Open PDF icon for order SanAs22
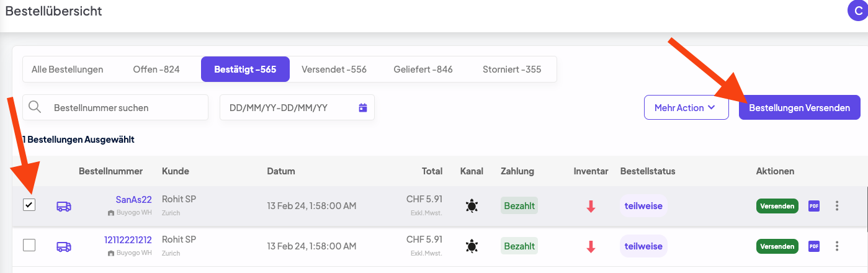The width and height of the screenshot is (868, 273). pos(813,206)
